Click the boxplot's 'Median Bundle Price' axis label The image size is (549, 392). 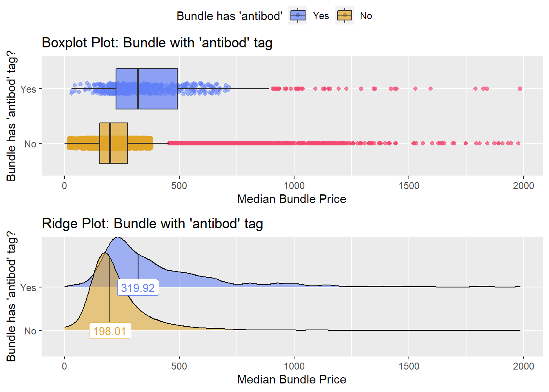point(292,199)
